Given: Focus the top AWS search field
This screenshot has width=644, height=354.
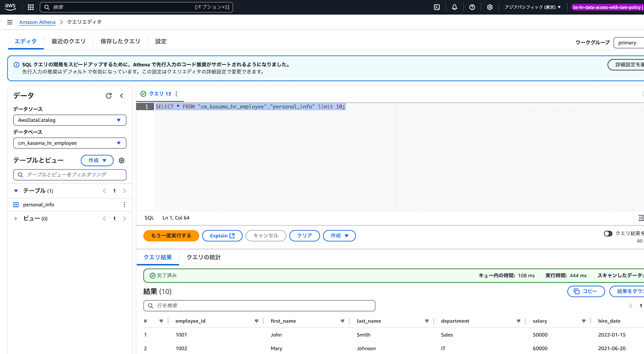Looking at the screenshot, I should 137,7.
